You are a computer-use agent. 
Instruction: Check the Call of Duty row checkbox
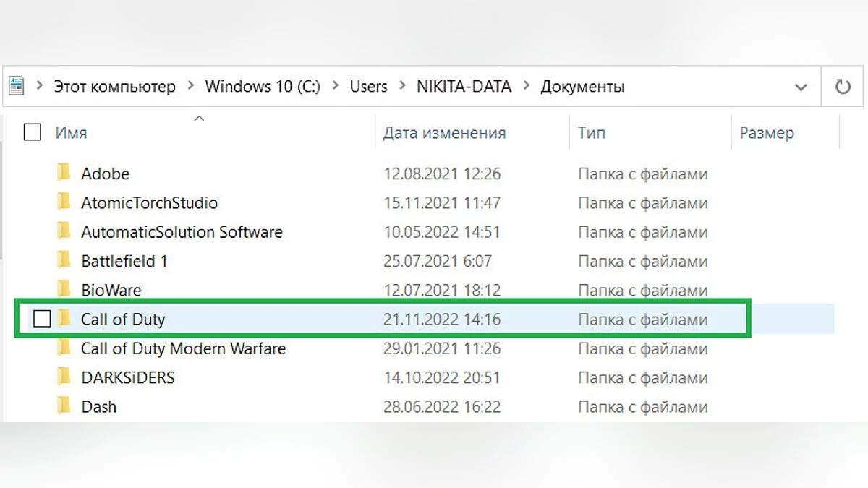42,319
